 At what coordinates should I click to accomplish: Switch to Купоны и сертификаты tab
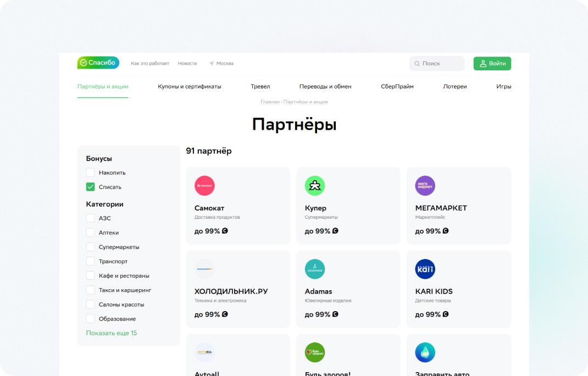[x=189, y=86]
